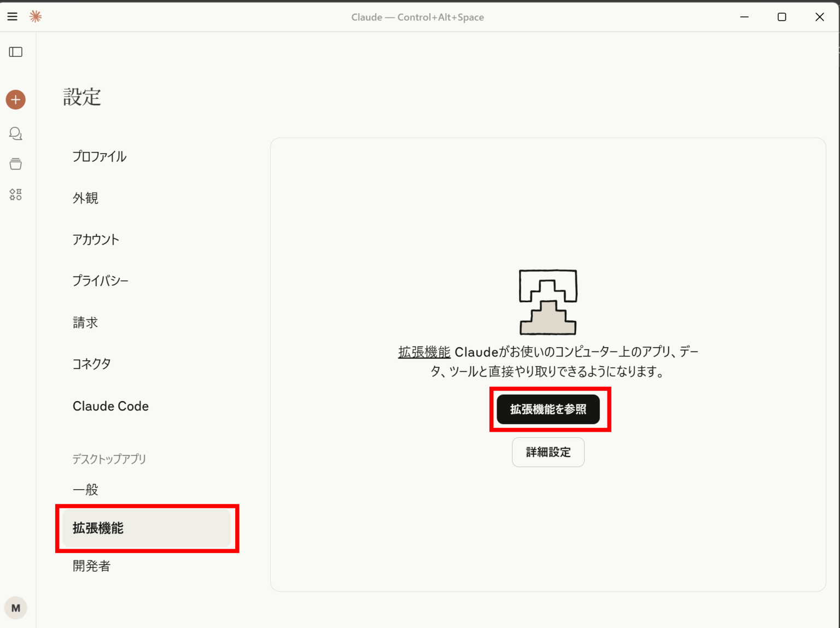Open the hamburger menu icon
This screenshot has height=628, width=840.
tap(13, 17)
